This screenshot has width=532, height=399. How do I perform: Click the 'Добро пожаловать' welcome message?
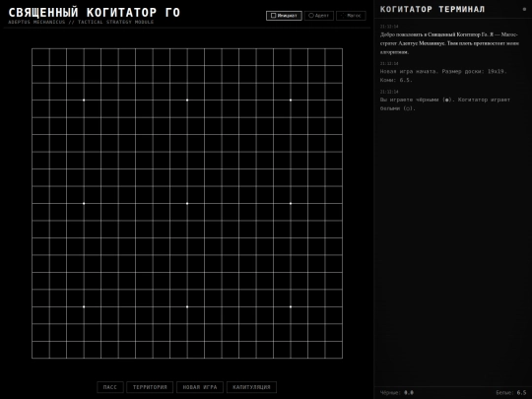click(x=449, y=43)
